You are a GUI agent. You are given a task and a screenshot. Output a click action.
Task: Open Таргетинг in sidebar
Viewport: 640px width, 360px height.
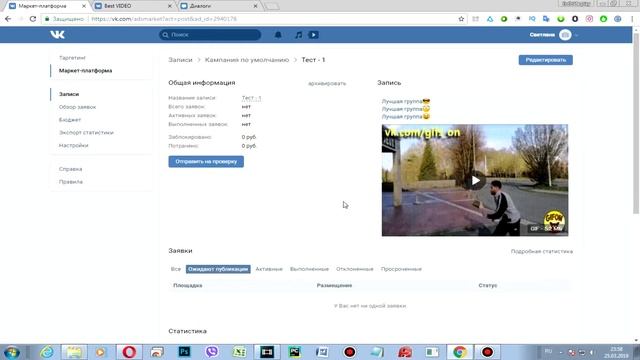pyautogui.click(x=72, y=58)
